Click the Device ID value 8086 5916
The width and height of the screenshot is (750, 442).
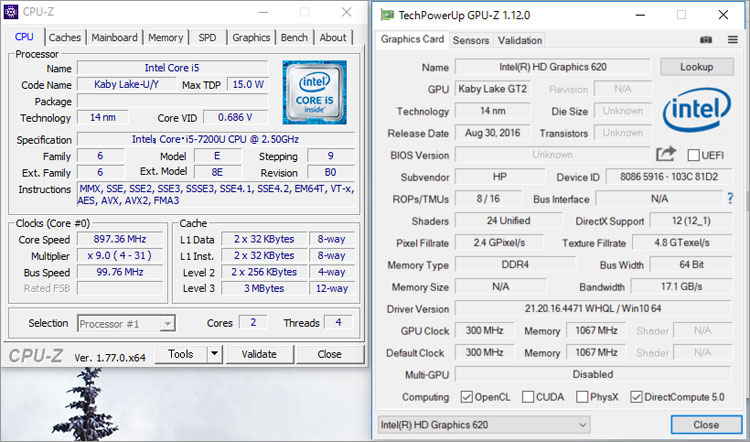(669, 177)
